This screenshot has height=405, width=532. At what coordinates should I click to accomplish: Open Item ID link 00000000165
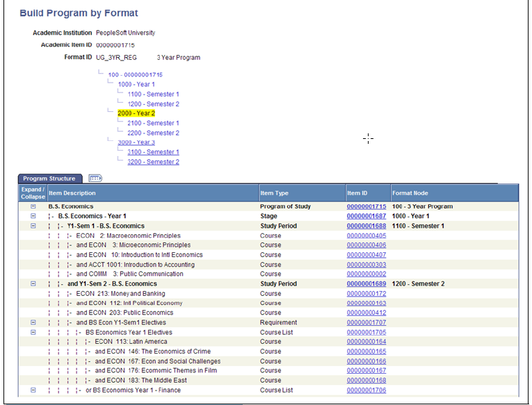[366, 352]
